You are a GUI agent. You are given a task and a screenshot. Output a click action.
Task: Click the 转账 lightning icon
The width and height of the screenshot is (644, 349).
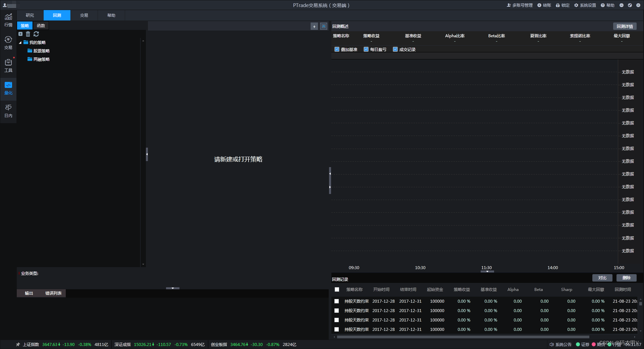[x=539, y=5]
